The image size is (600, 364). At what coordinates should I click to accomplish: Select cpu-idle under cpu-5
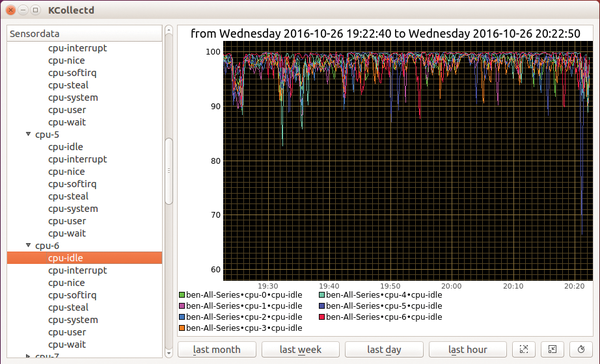coord(65,147)
